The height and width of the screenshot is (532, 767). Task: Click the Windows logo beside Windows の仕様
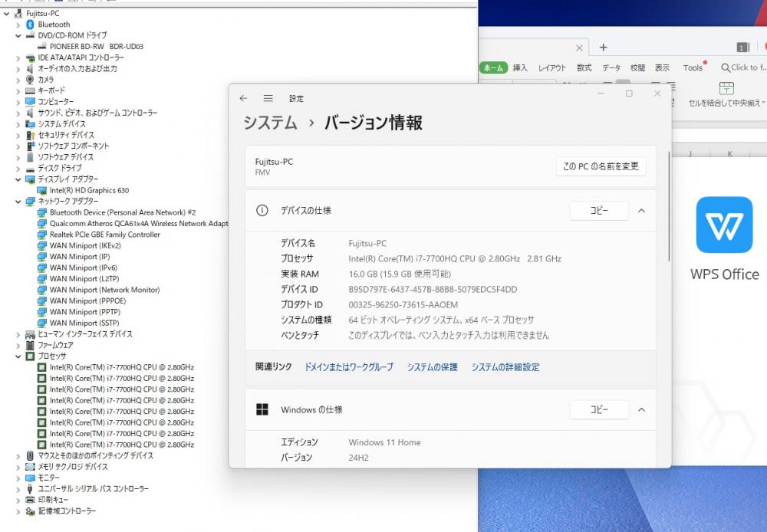coord(262,410)
